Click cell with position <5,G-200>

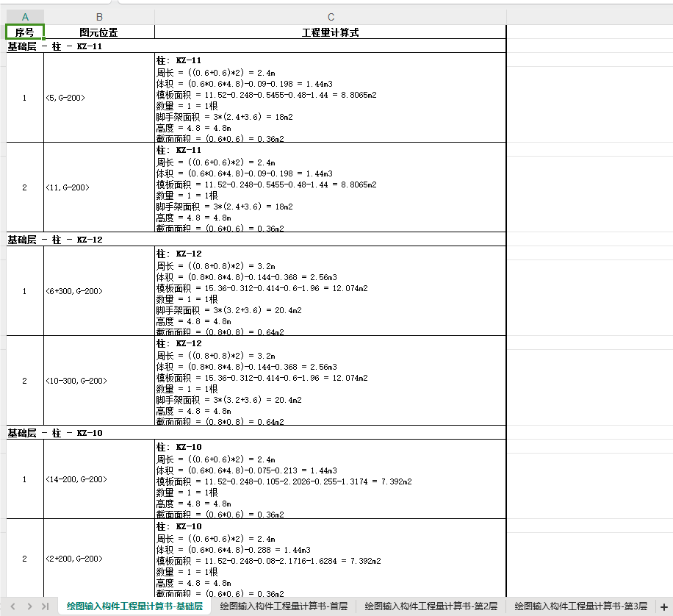tap(99, 98)
